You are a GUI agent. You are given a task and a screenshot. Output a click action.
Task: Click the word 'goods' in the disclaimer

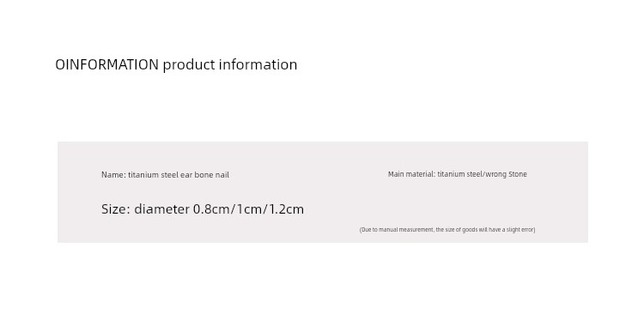point(470,230)
